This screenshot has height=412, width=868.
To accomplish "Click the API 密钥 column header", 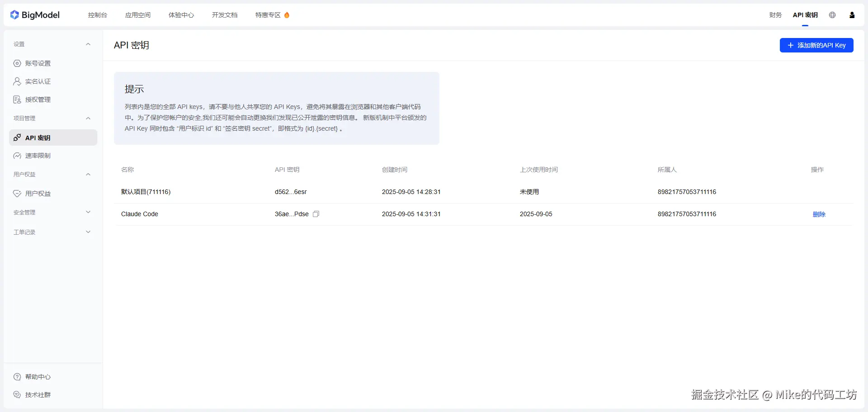I will click(287, 170).
